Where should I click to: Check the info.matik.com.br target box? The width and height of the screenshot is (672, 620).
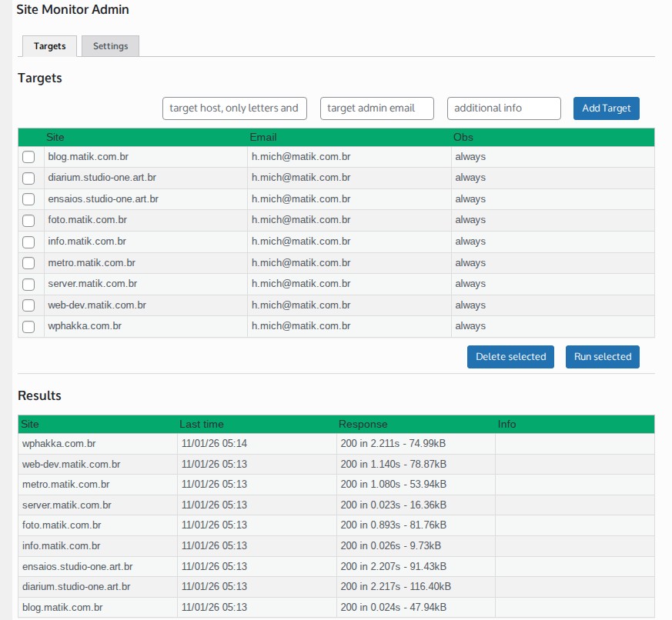tap(28, 242)
